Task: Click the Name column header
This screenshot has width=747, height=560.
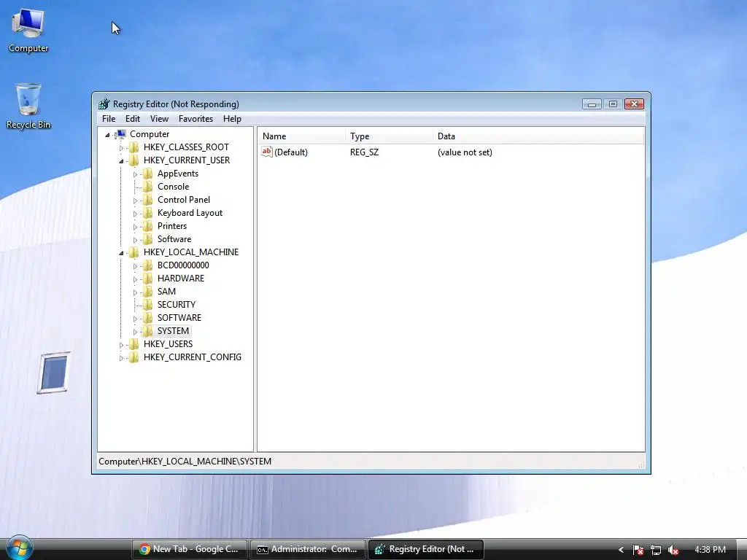Action: click(x=301, y=136)
